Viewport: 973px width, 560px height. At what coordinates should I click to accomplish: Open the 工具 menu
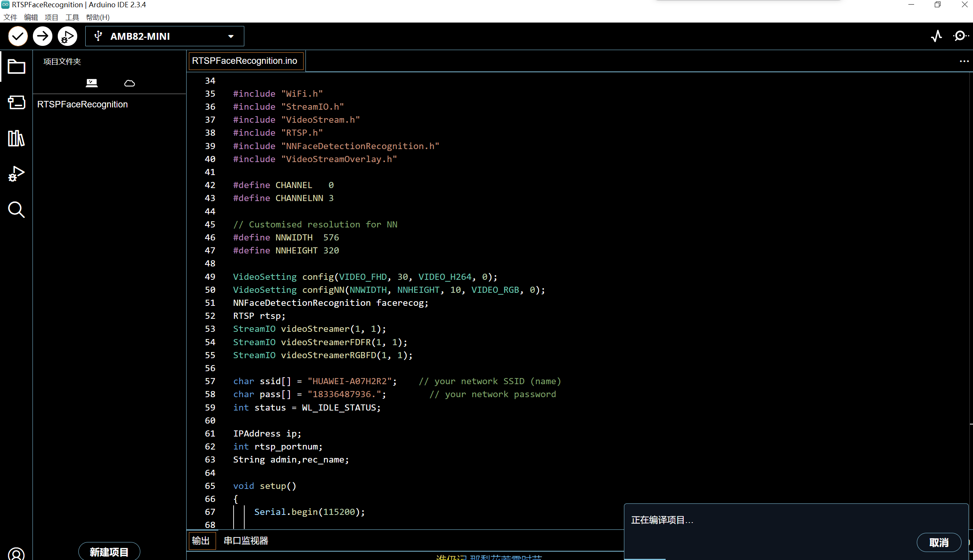click(x=72, y=17)
